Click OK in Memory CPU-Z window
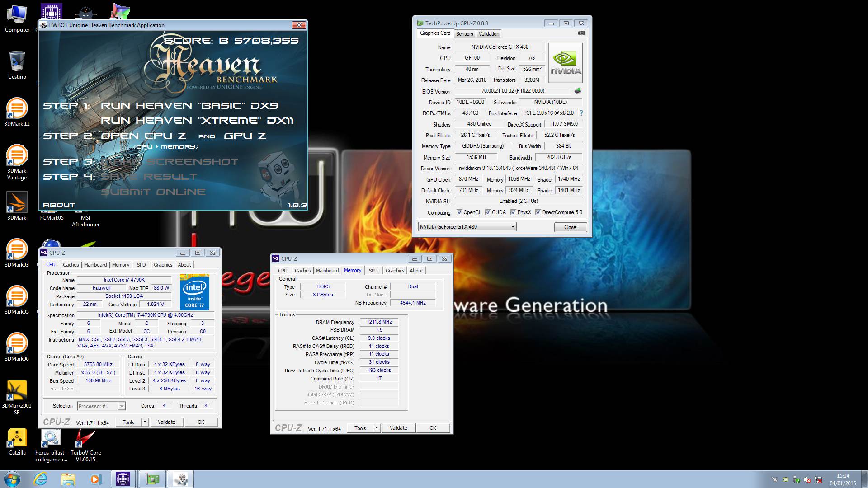Image resolution: width=868 pixels, height=488 pixels. (x=433, y=428)
